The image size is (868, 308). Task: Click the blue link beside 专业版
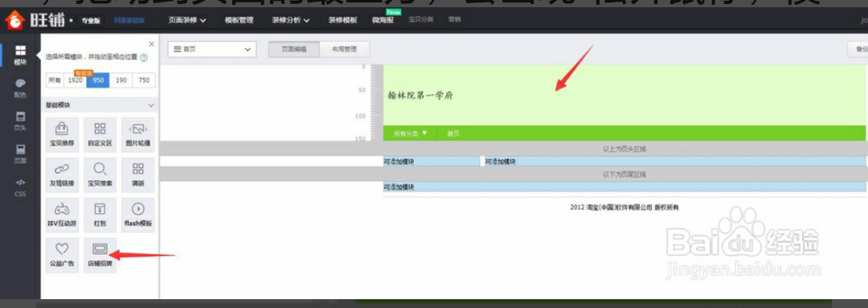[x=129, y=21]
